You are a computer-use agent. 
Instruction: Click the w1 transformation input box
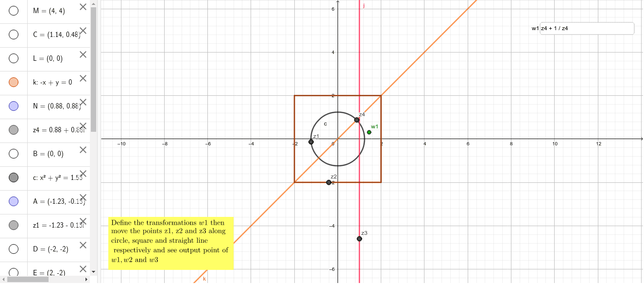click(x=586, y=28)
